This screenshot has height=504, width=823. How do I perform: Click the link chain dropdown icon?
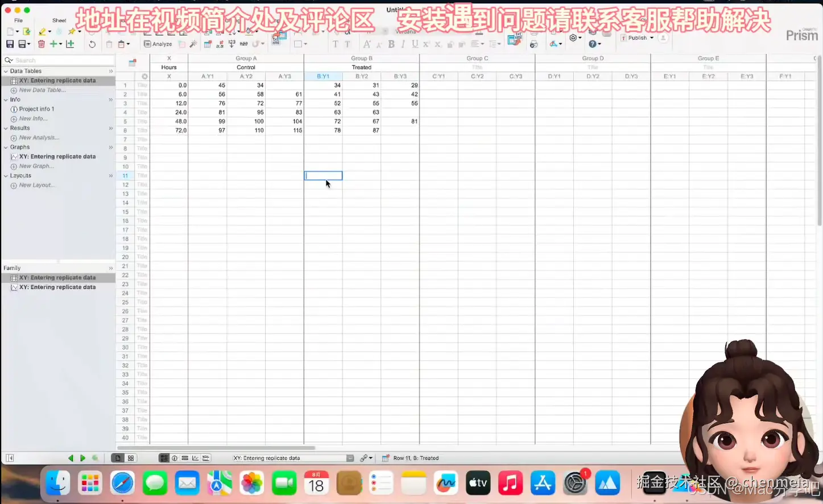click(366, 458)
